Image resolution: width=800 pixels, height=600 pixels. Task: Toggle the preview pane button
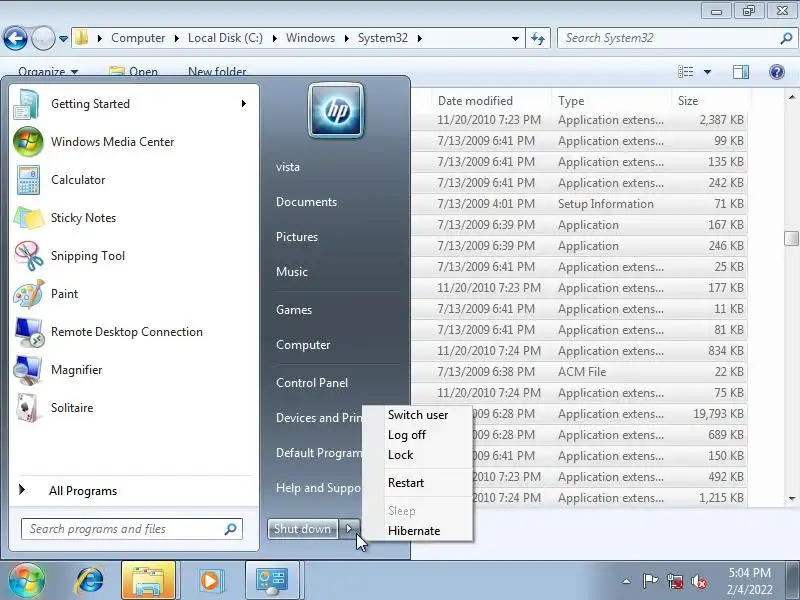(x=741, y=72)
